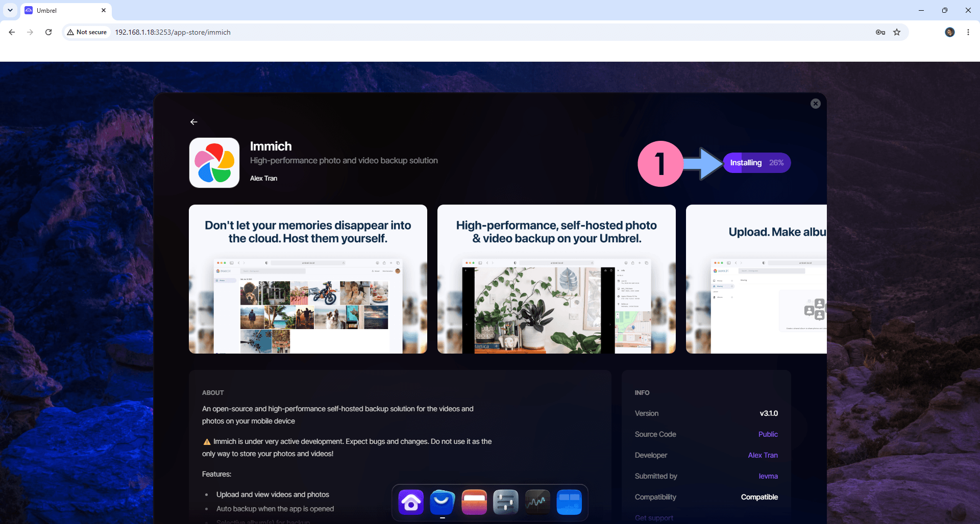Close the Umbrel tab

(104, 10)
